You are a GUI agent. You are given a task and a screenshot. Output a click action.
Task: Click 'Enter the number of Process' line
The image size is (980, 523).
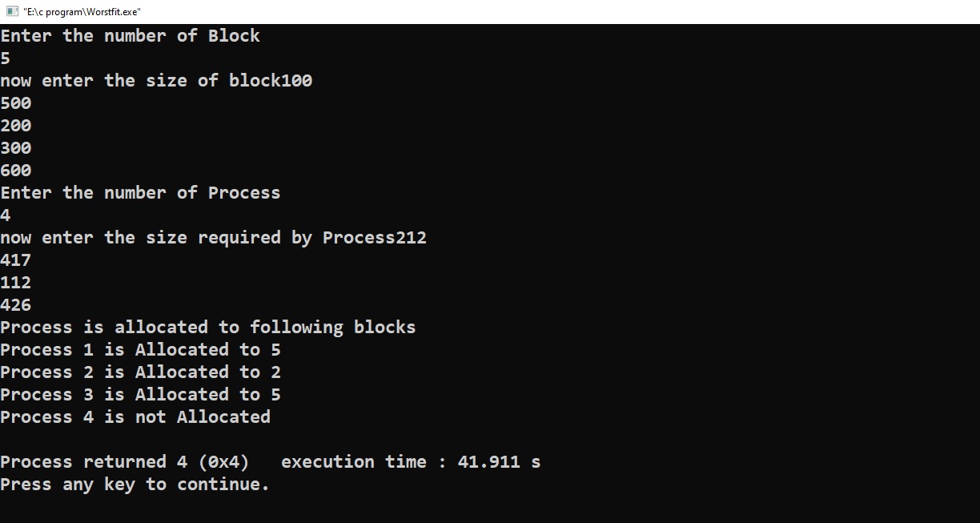coord(140,193)
